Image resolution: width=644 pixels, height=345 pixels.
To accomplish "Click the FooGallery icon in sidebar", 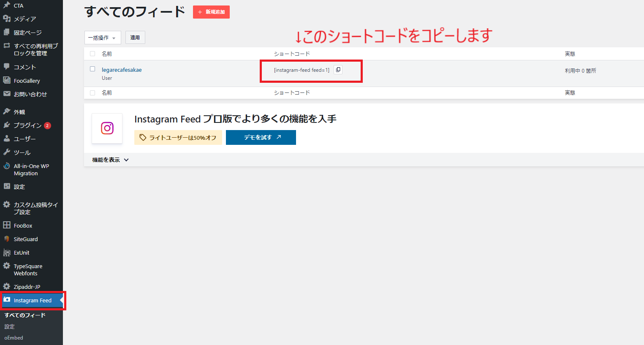I will [7, 80].
